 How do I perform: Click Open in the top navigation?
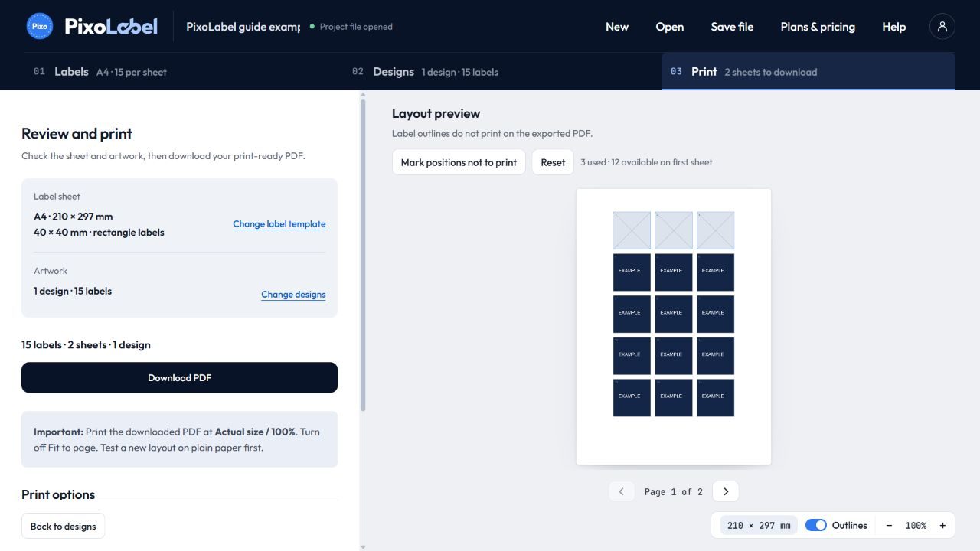click(x=670, y=27)
